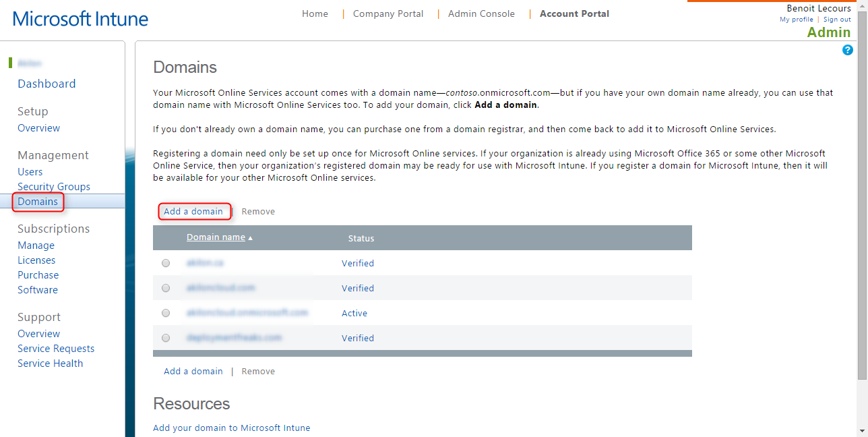868x437 pixels.
Task: Open the blue help question mark icon
Action: [x=848, y=50]
